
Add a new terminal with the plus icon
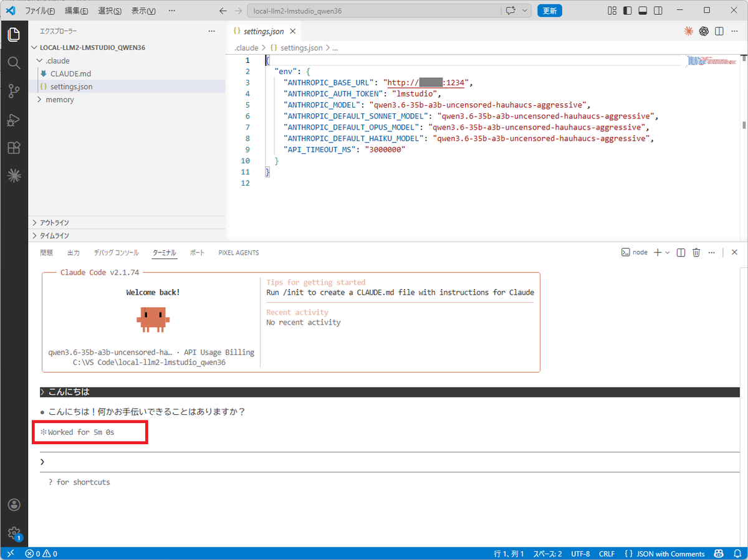pyautogui.click(x=657, y=252)
